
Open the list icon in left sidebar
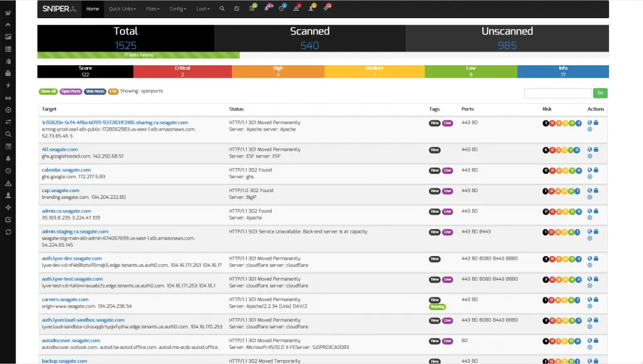(x=8, y=49)
